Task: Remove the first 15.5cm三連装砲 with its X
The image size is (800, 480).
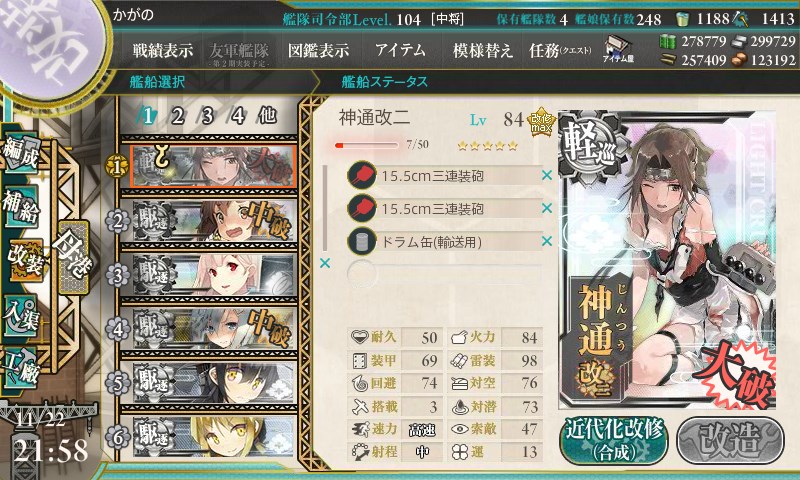Action: 547,175
